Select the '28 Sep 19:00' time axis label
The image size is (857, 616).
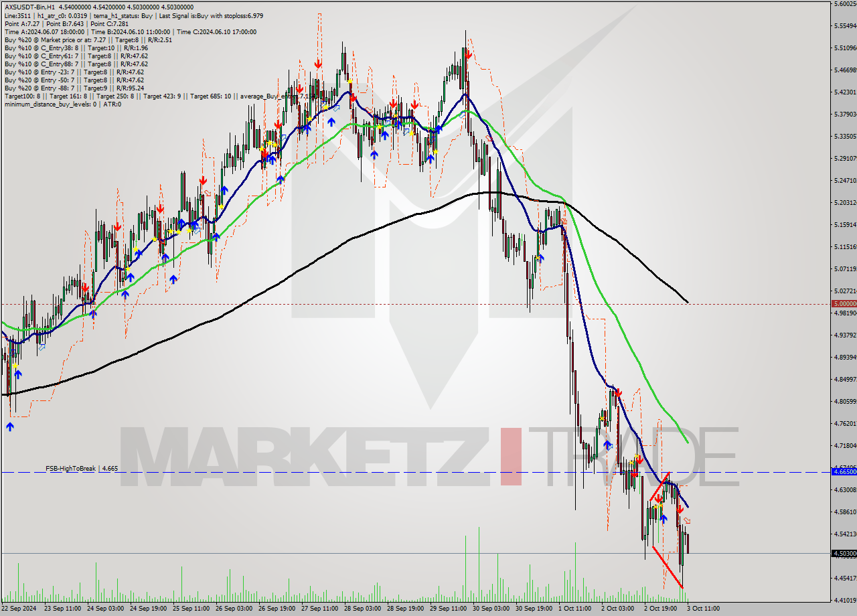point(407,609)
